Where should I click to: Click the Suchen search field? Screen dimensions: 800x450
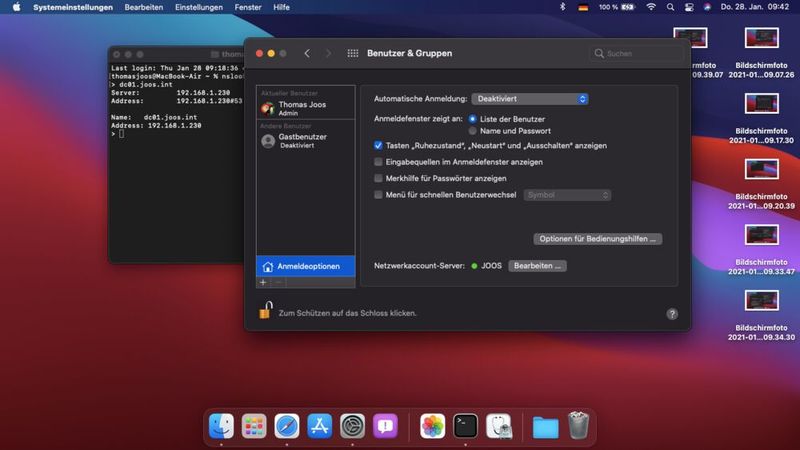pyautogui.click(x=636, y=53)
